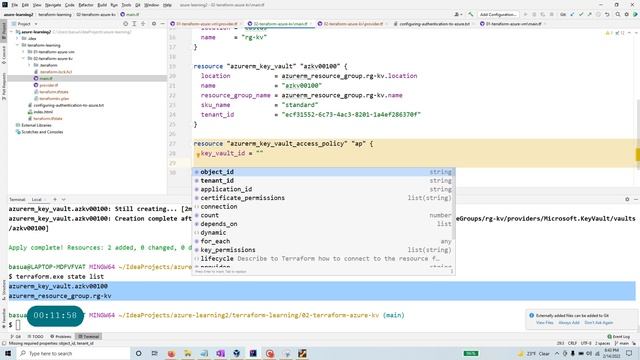Choose depends_on completion
This screenshot has height=360, width=640.
point(323,224)
